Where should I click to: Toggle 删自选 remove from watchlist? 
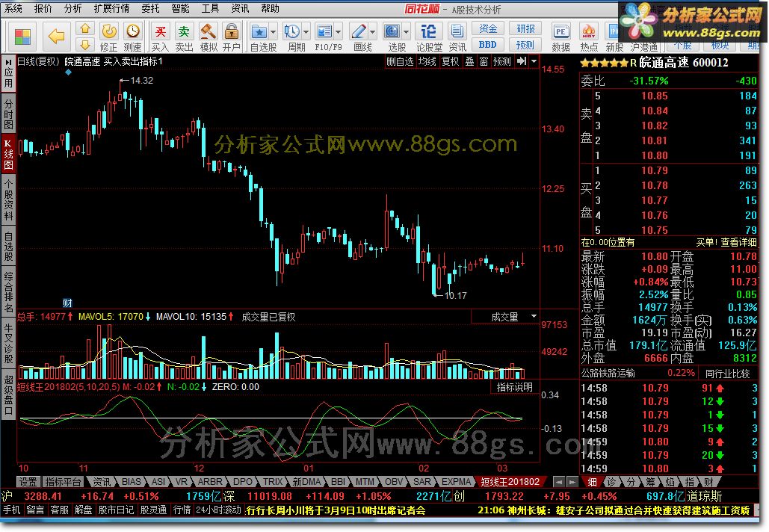pos(400,62)
